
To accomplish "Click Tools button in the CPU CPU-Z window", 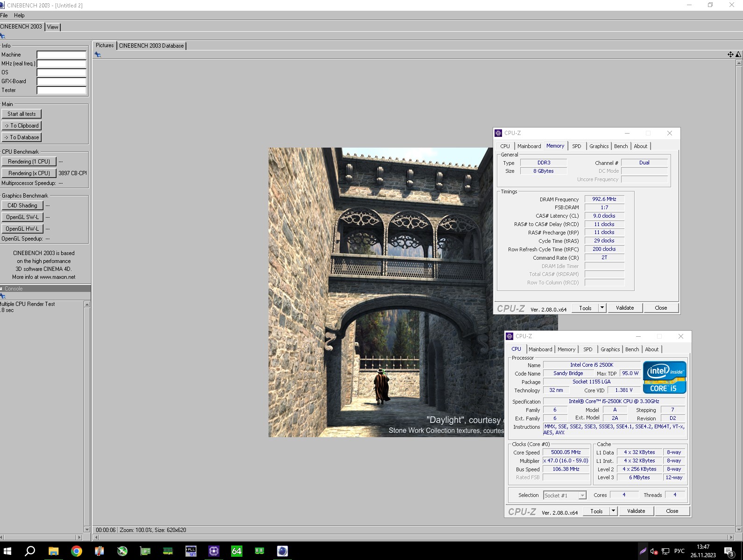I will pyautogui.click(x=596, y=511).
